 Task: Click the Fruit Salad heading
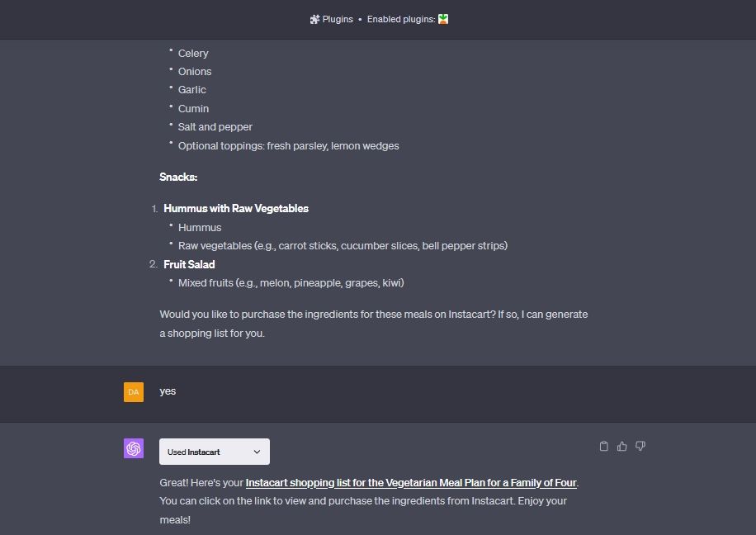[189, 264]
